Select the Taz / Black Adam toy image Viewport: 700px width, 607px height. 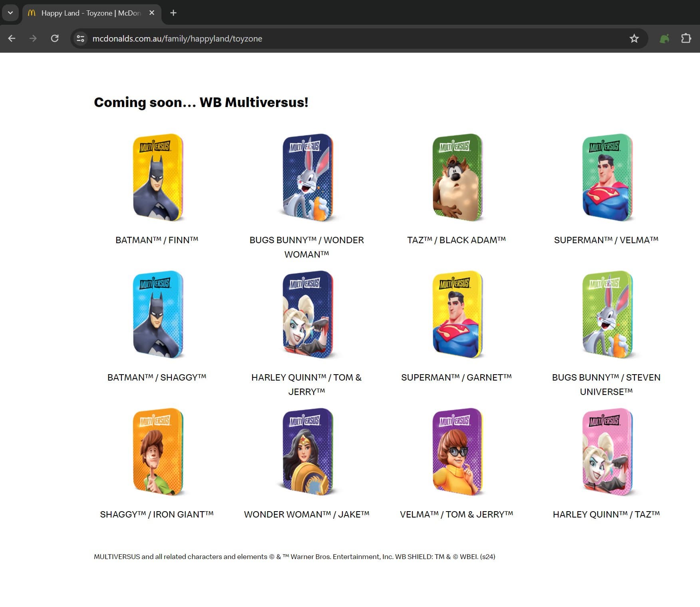coord(457,177)
